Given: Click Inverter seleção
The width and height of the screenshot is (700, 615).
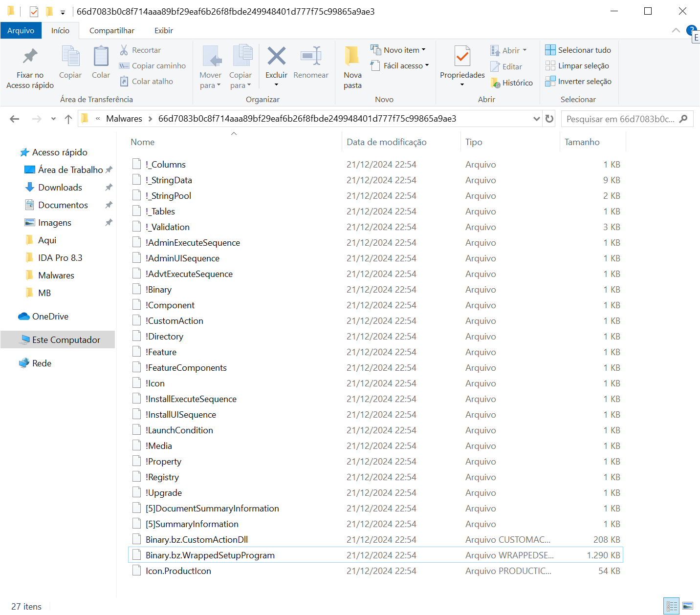Looking at the screenshot, I should click(x=578, y=81).
